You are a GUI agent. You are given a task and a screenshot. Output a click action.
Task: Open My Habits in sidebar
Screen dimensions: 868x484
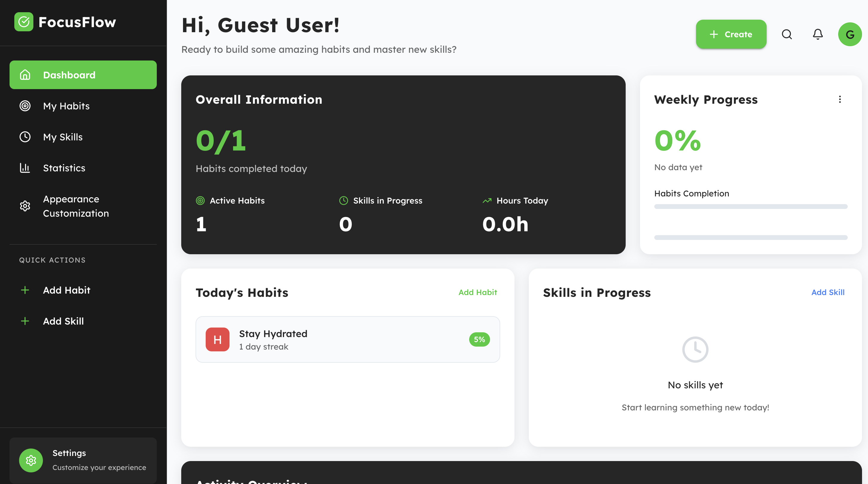point(66,106)
